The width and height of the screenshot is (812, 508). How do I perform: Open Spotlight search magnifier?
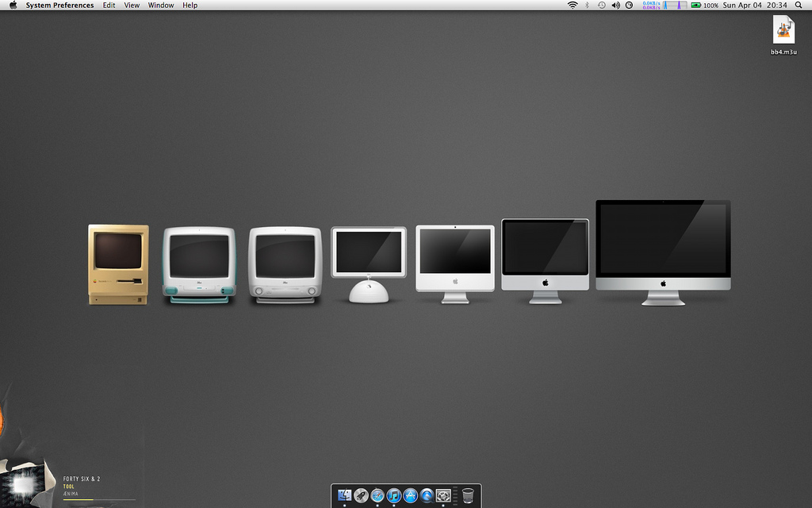pos(799,6)
